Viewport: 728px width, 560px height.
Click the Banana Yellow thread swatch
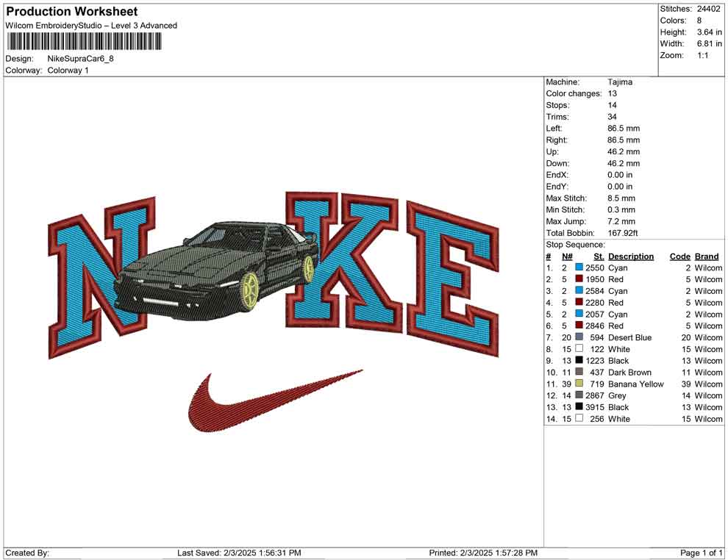click(x=579, y=384)
